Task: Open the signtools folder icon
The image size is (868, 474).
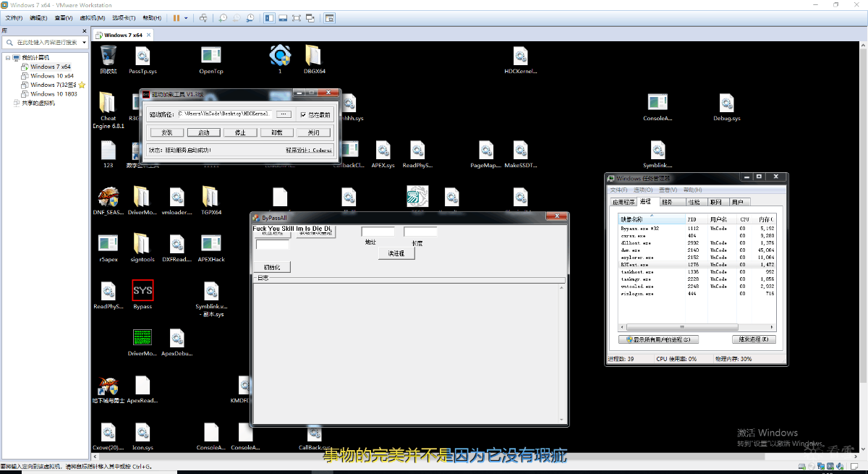Action: (x=142, y=248)
